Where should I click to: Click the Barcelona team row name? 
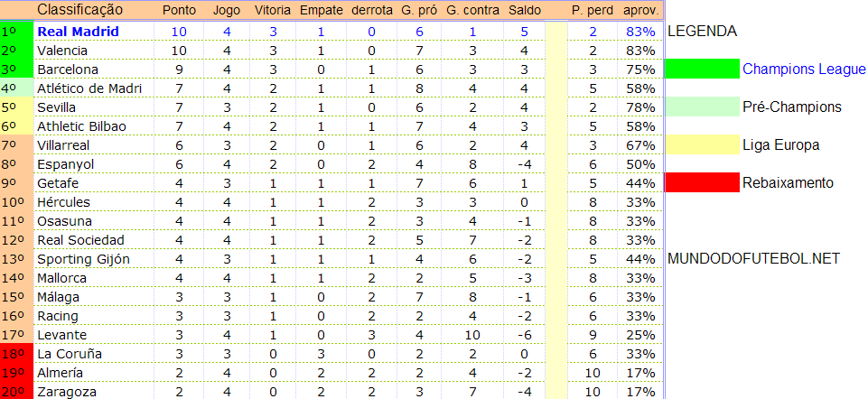68,70
